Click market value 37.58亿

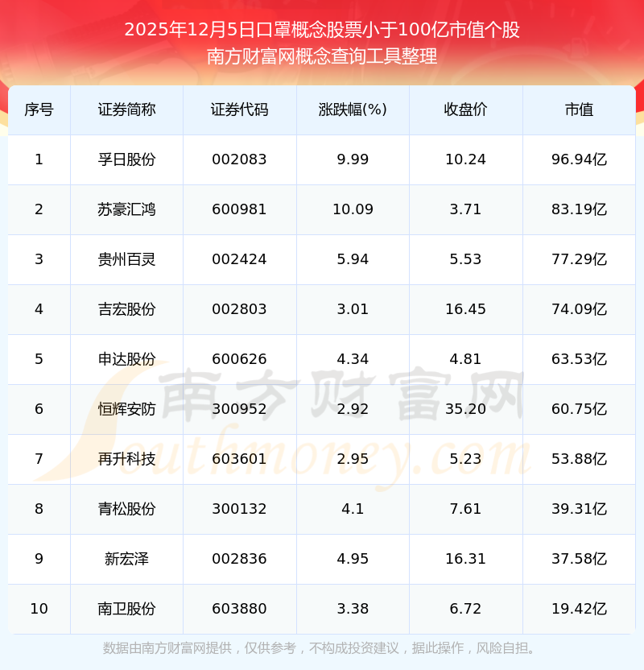tap(579, 559)
